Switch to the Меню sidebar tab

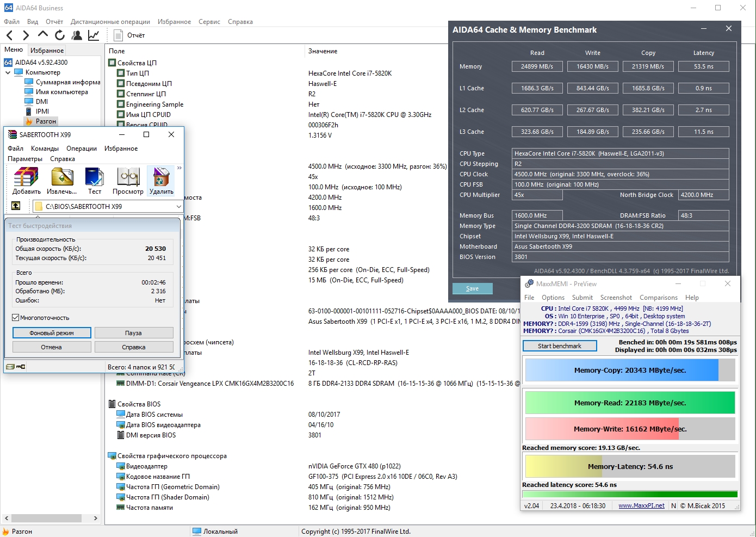point(14,50)
